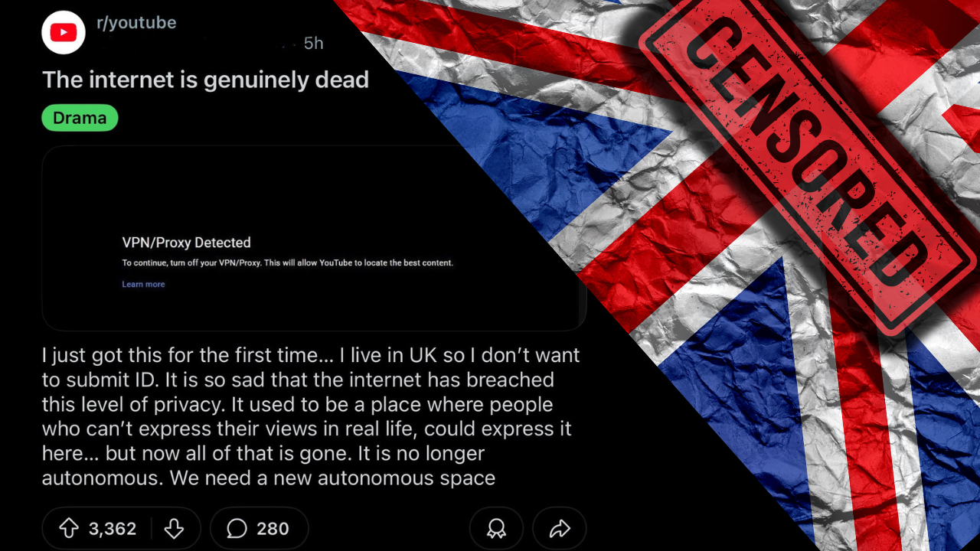Click the r/youtube subreddit name
Viewport: 980px width, 551px height.
[x=136, y=23]
